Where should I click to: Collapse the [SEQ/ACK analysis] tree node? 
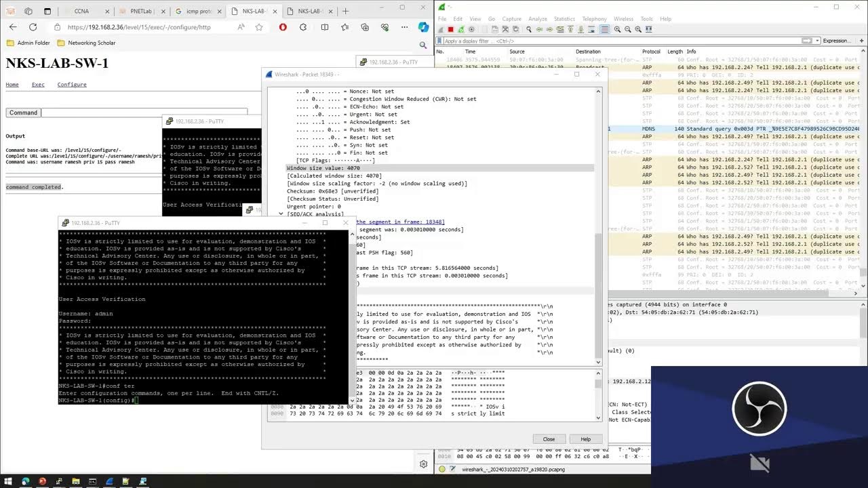click(x=281, y=214)
